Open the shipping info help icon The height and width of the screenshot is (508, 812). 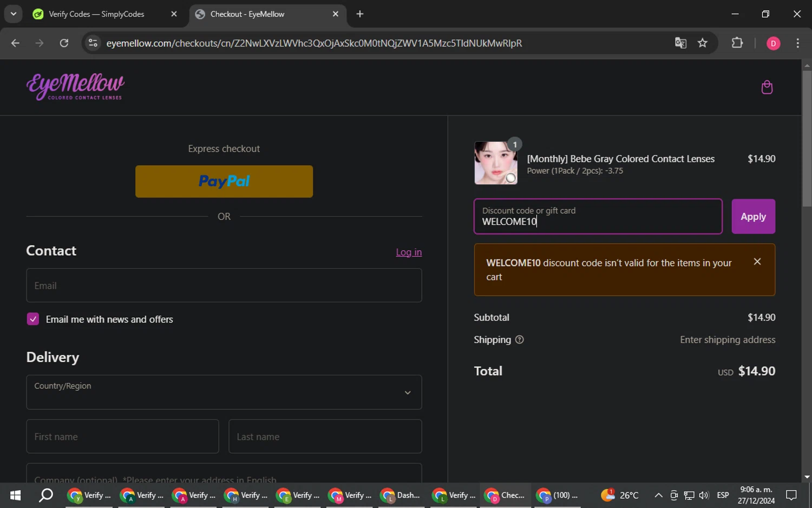tap(519, 340)
